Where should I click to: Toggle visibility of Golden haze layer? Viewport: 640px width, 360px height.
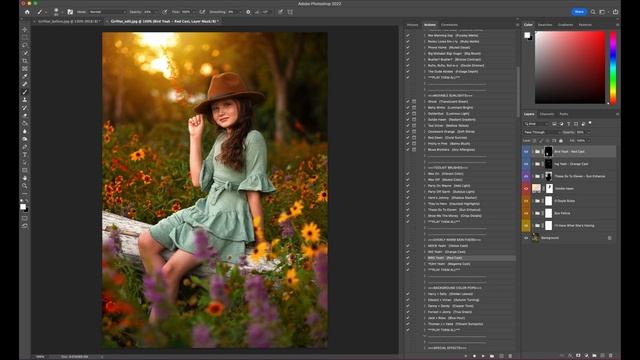tap(526, 189)
